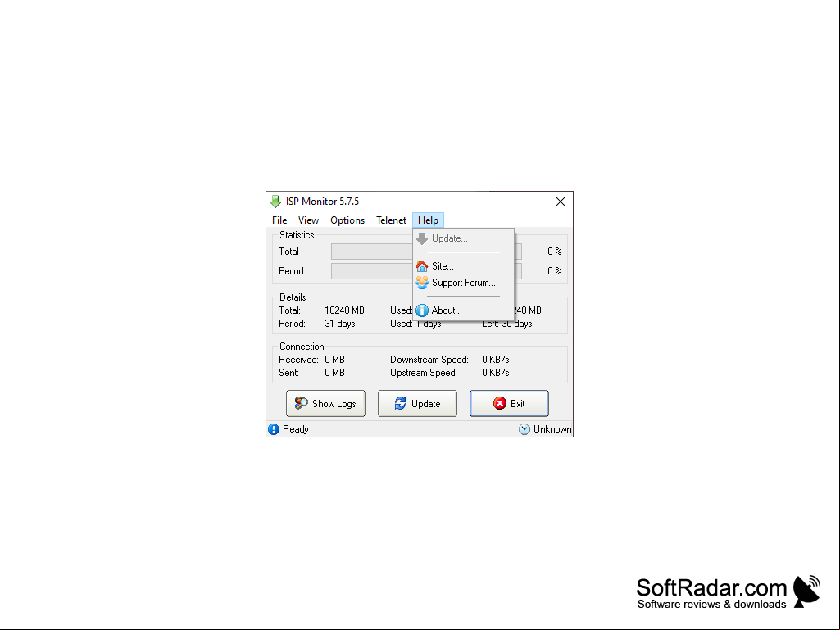
Task: Click the ISP Monitor green arrow title icon
Action: click(275, 202)
